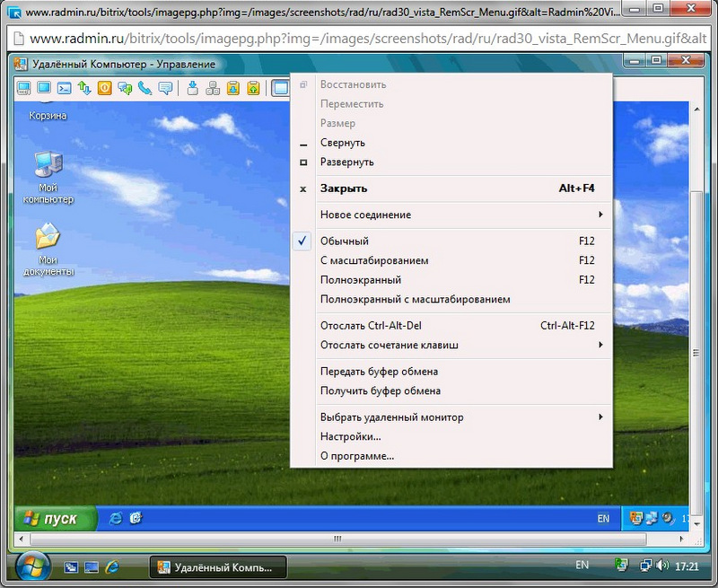Click the orange Shutdown toolbar icon
This screenshot has width=718, height=588.
tap(104, 87)
